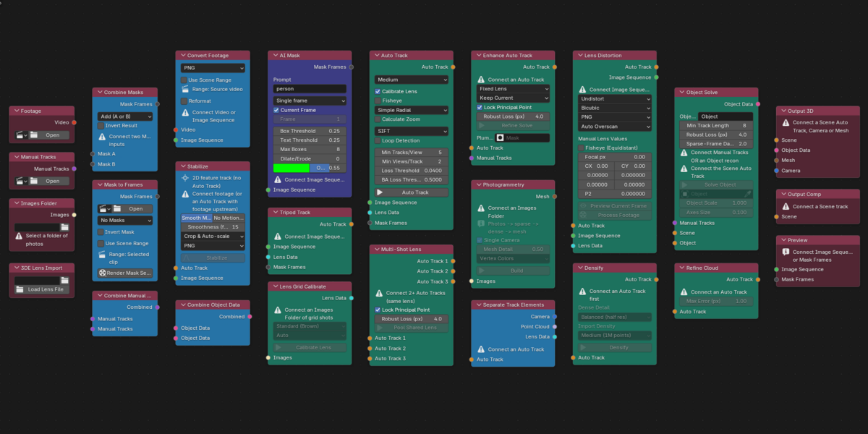Click the play icon on the Auto Track button
This screenshot has width=868, height=434.
click(380, 192)
